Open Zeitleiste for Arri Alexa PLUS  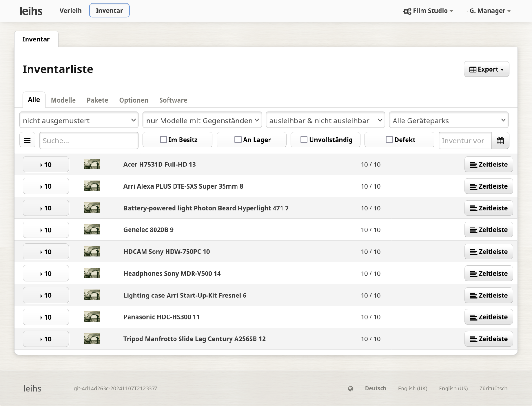coord(489,186)
